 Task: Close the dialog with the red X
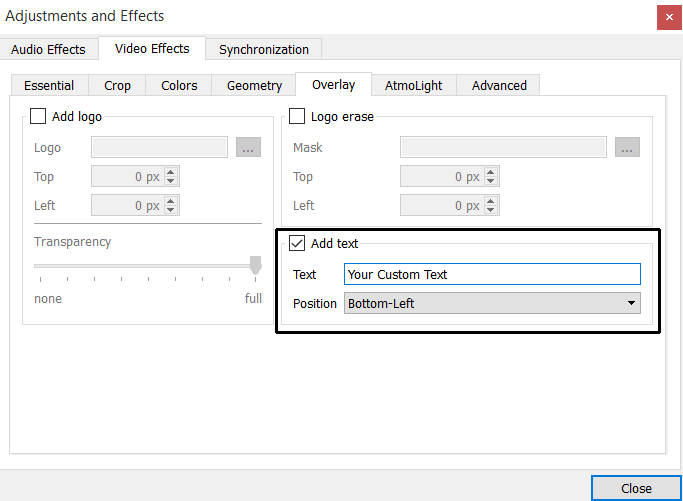coord(667,17)
